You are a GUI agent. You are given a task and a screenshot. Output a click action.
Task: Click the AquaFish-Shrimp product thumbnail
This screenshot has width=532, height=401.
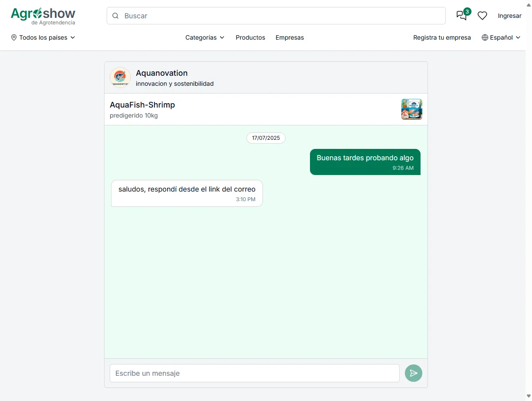(x=411, y=109)
